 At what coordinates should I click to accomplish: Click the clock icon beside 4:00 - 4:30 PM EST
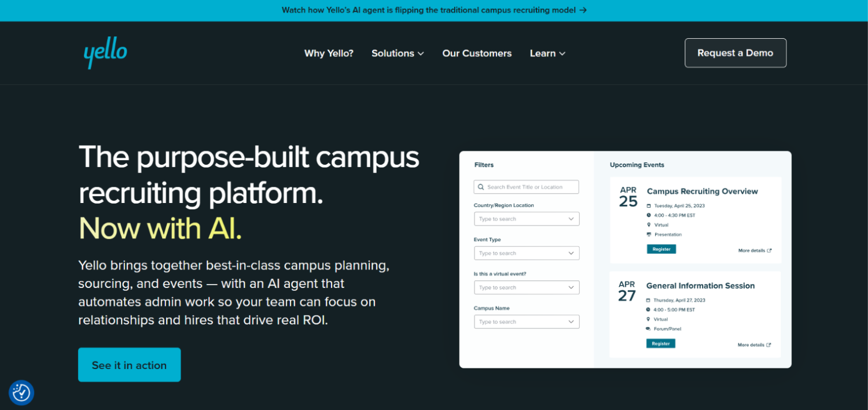point(649,215)
